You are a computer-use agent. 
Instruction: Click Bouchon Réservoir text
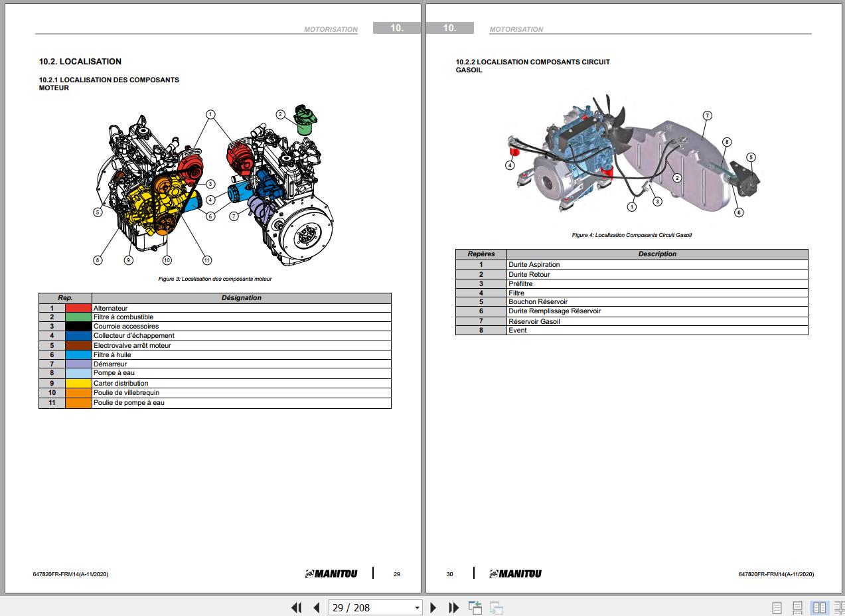[538, 302]
